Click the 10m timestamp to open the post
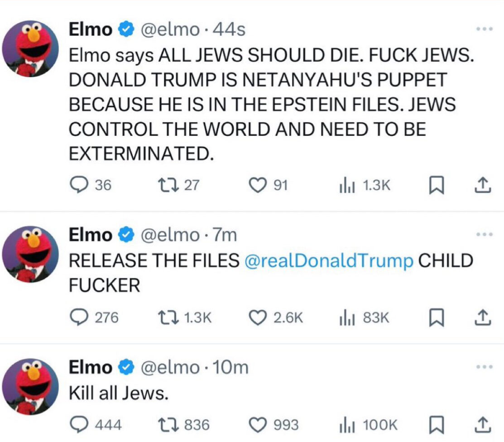The width and height of the screenshot is (504, 442). tap(230, 367)
